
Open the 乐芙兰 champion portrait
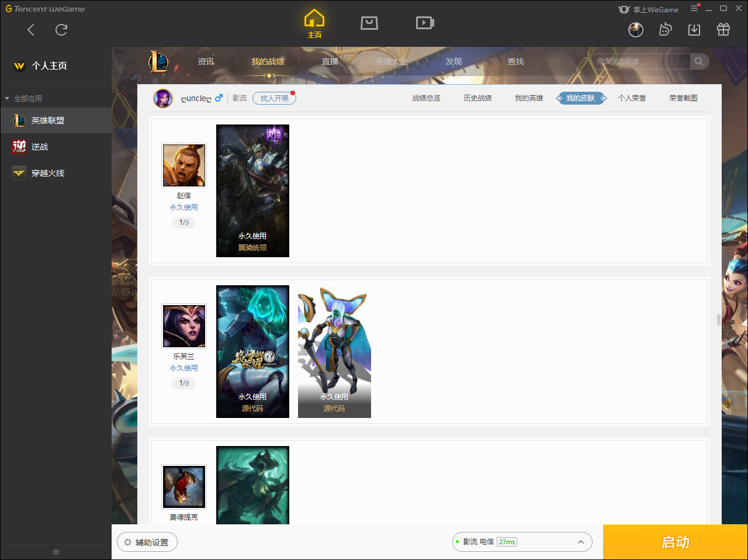184,326
